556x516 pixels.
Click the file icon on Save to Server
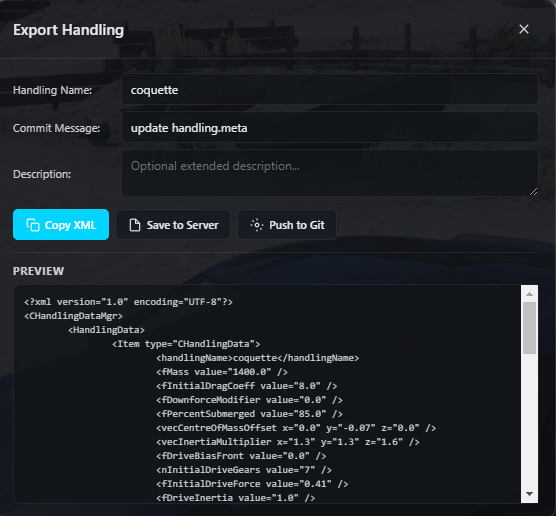(x=135, y=225)
